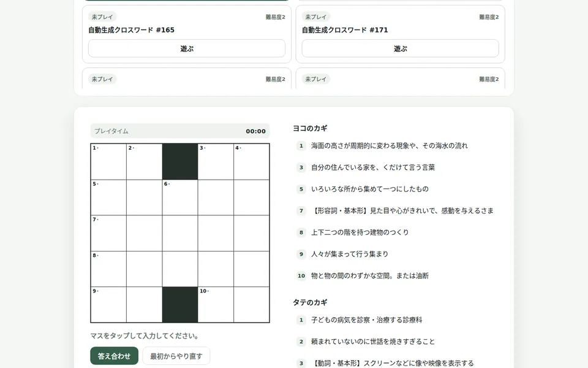Click the タテのカギ heading
Image resolution: width=588 pixels, height=368 pixels.
[310, 302]
